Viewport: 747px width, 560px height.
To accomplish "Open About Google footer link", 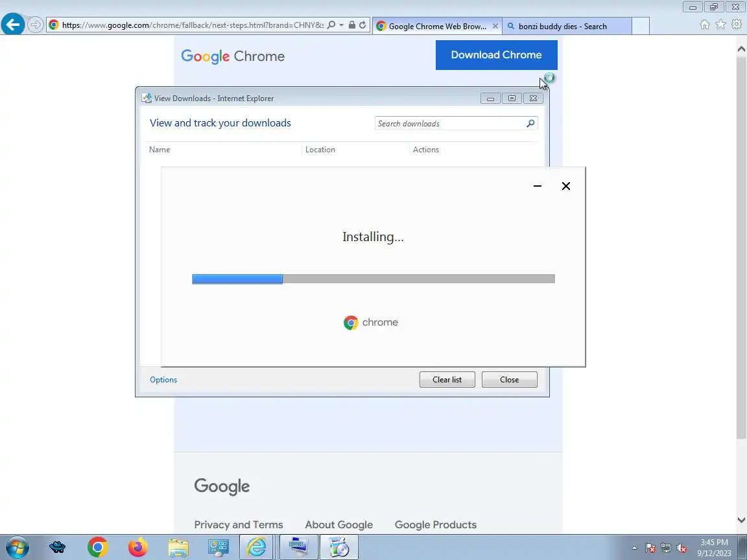I will (x=338, y=525).
